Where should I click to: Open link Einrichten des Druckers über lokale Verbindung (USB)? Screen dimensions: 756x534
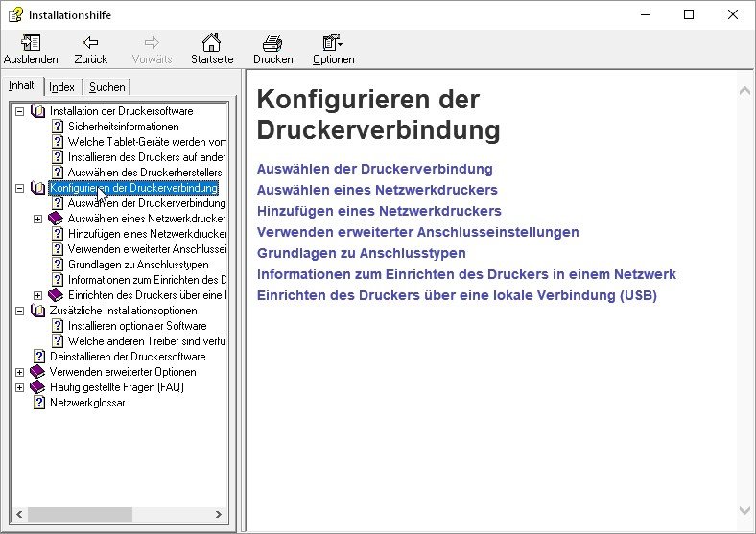pos(457,295)
